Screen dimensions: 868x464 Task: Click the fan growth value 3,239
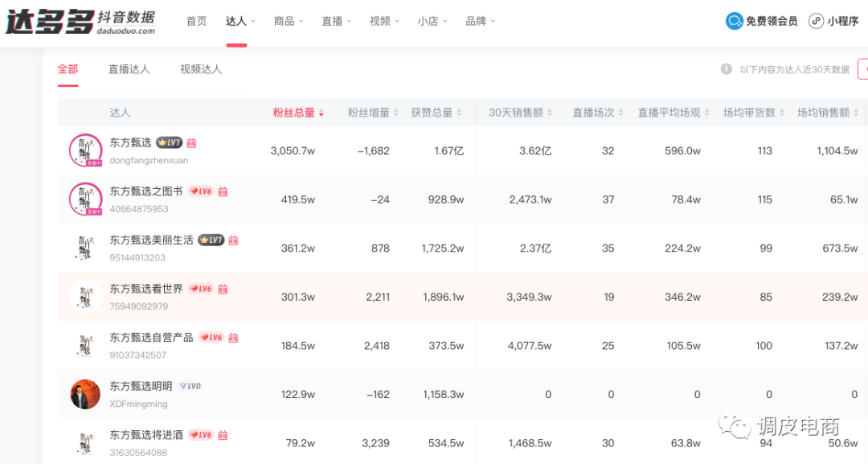[x=376, y=443]
